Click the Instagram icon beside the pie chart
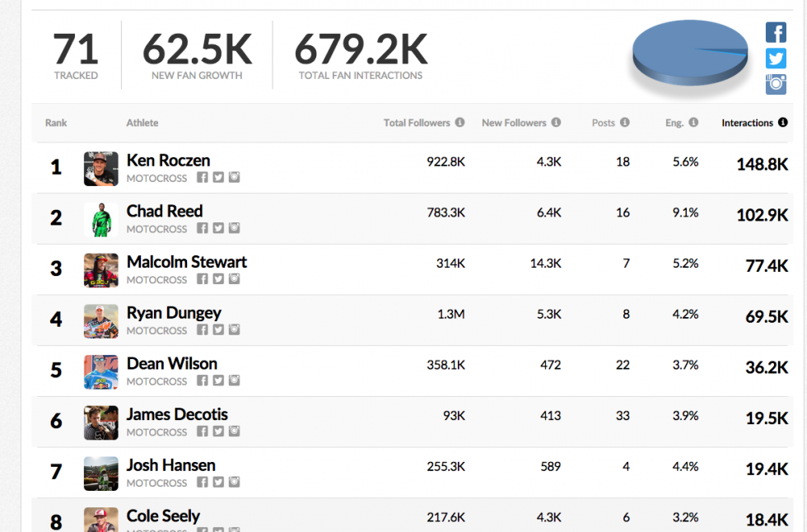807x532 pixels. [x=776, y=84]
